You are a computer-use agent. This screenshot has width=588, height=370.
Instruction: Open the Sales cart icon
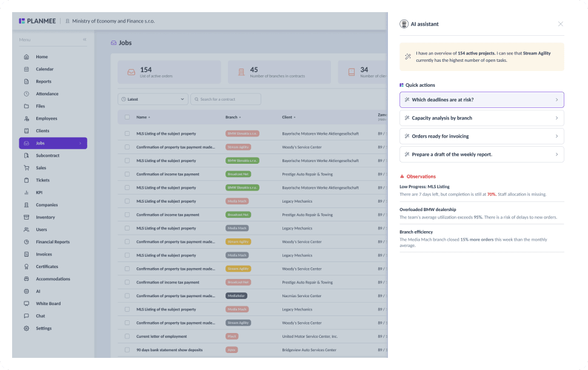point(26,168)
